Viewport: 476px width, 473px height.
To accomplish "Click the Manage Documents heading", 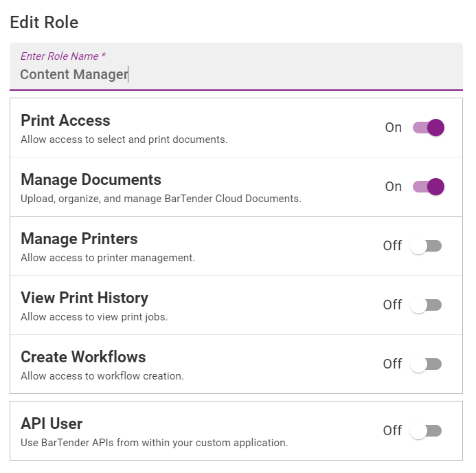I will coord(91,179).
